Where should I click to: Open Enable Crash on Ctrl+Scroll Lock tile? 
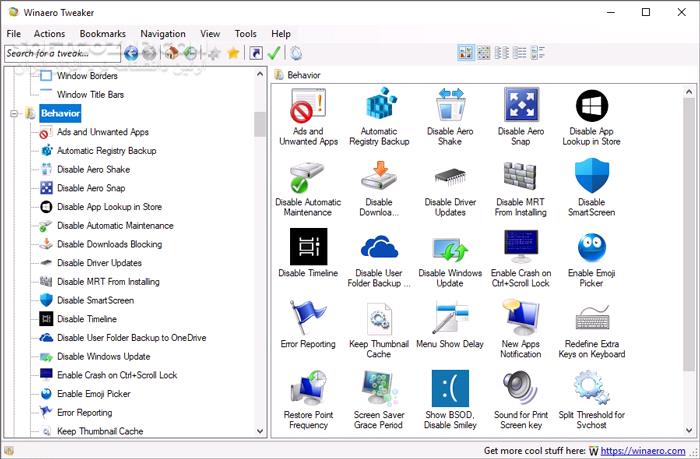coord(521,259)
